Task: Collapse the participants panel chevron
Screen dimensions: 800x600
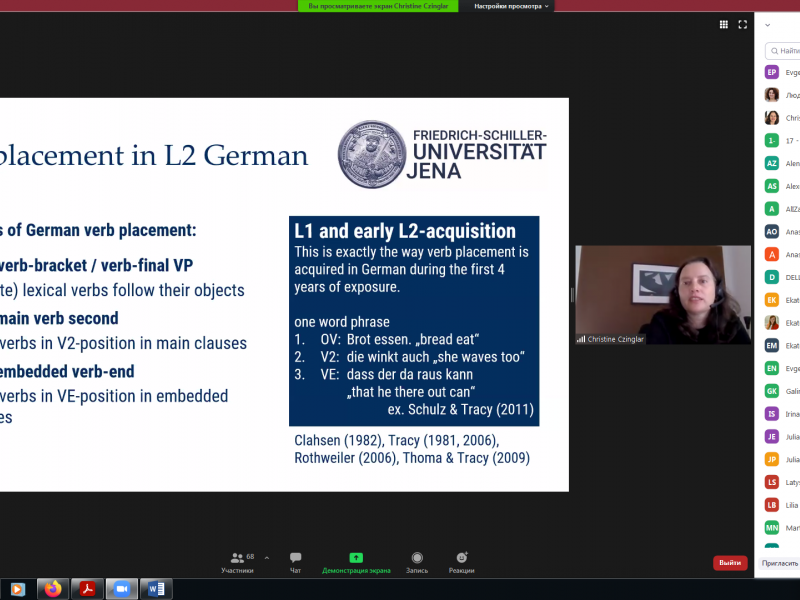Action: pos(767,24)
